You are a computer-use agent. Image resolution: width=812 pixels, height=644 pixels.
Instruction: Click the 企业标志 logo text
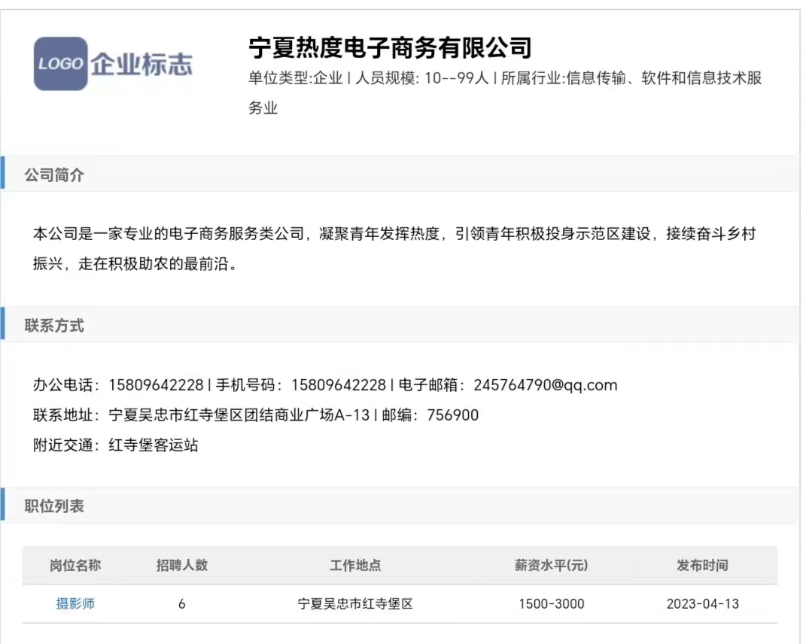point(141,64)
